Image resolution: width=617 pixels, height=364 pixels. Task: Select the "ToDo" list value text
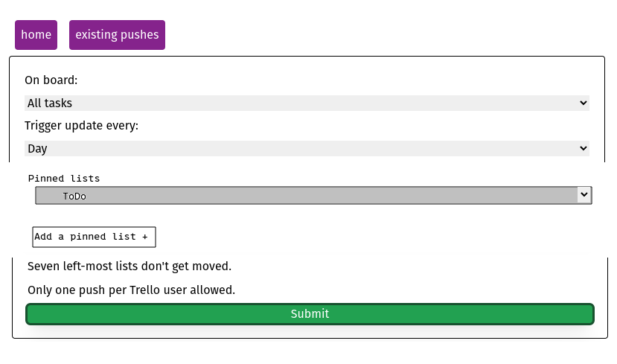coord(74,197)
